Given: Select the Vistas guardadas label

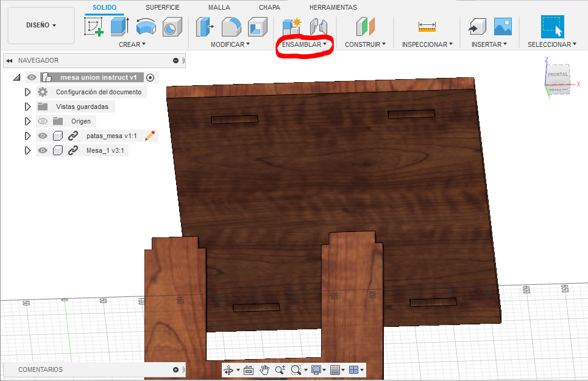Looking at the screenshot, I should point(82,107).
